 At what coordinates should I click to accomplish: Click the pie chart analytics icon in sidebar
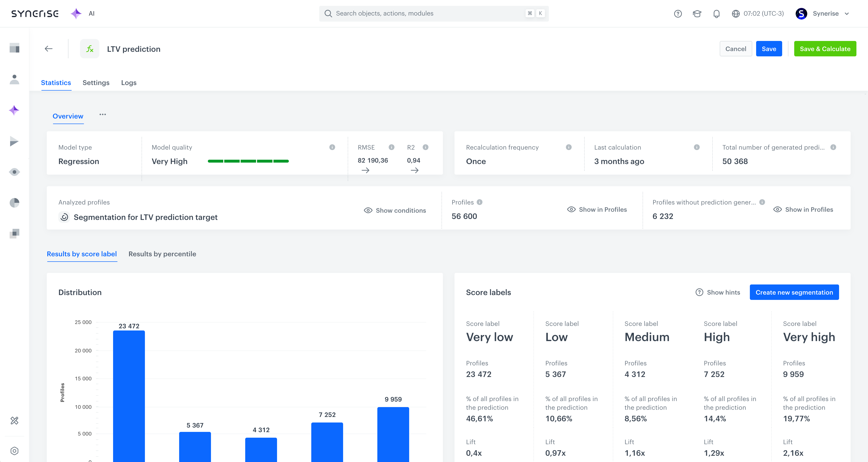14,203
